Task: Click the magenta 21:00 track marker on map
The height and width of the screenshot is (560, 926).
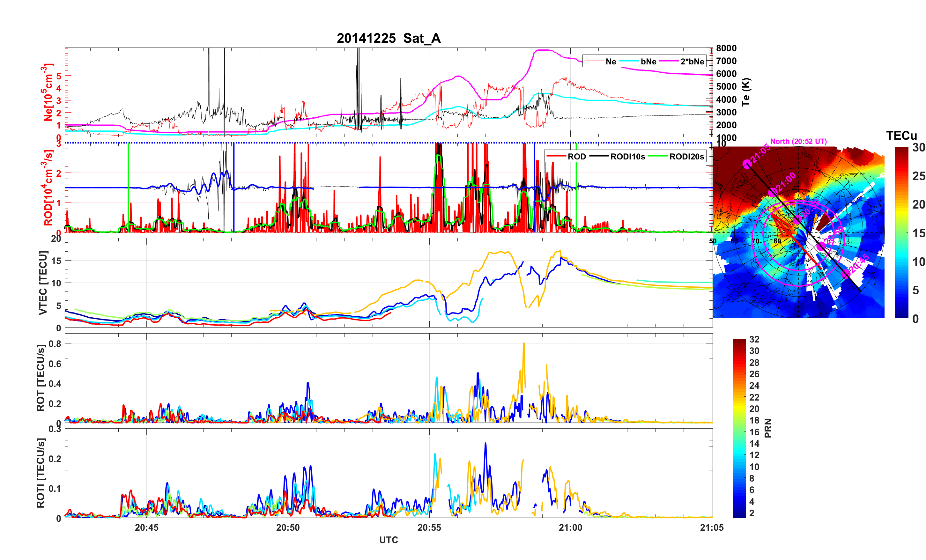Action: tap(772, 192)
